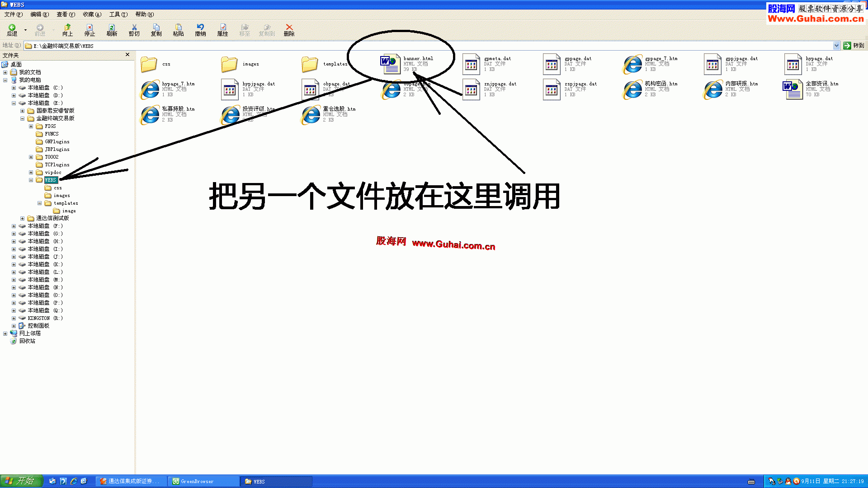Collapse 金融终端交易版 tree node
Viewport: 868px width, 488px height.
(x=22, y=118)
